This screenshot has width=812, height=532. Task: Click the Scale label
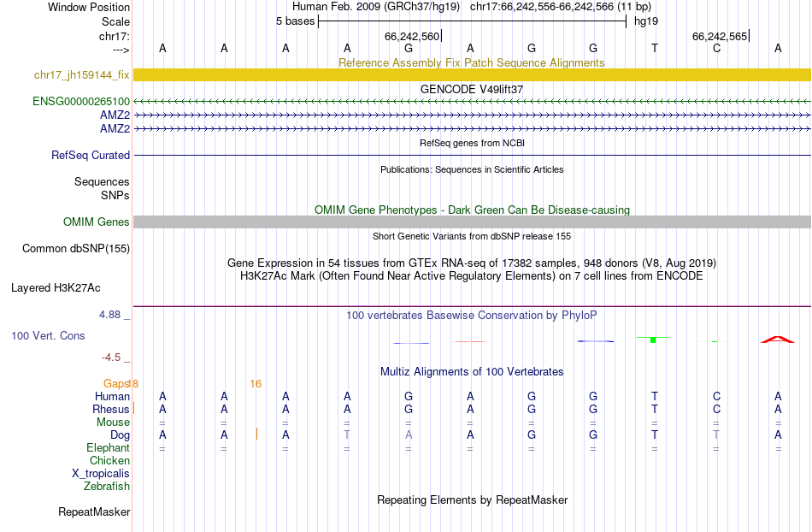point(115,21)
